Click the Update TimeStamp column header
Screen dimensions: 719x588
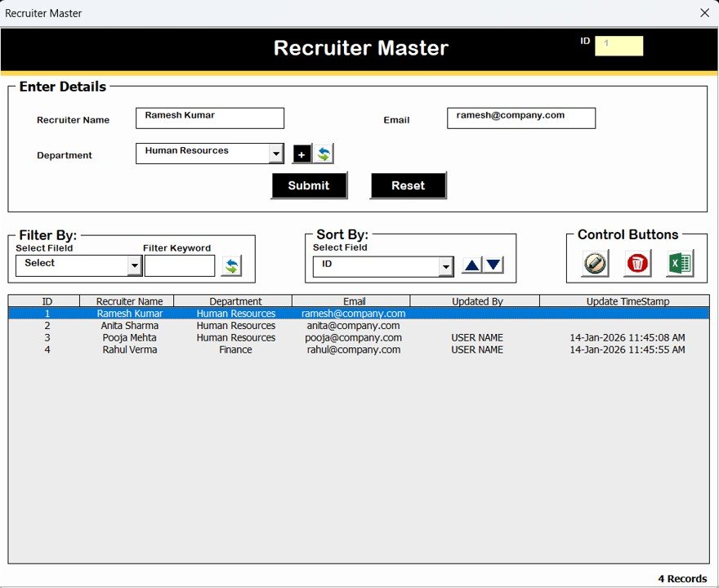(x=627, y=301)
